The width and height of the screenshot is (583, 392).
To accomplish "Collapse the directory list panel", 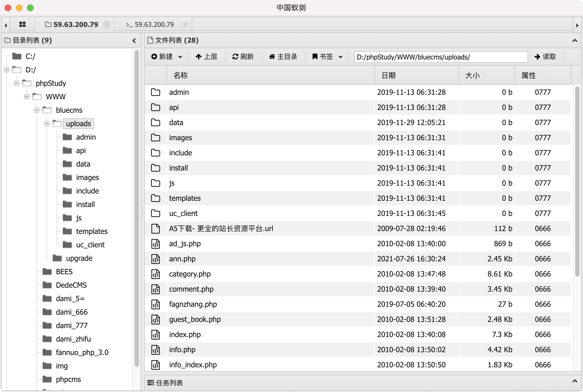I will click(x=134, y=41).
